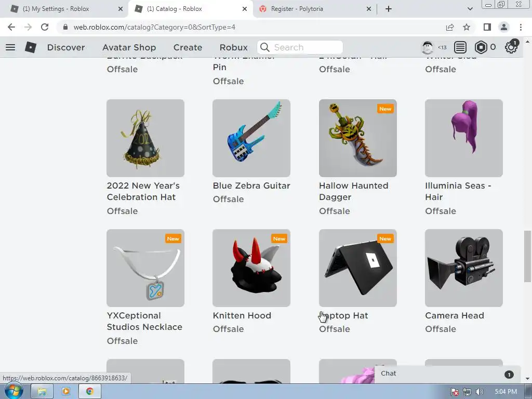The height and width of the screenshot is (399, 532).
Task: Close the Register - Polytoria tab
Action: click(x=369, y=9)
